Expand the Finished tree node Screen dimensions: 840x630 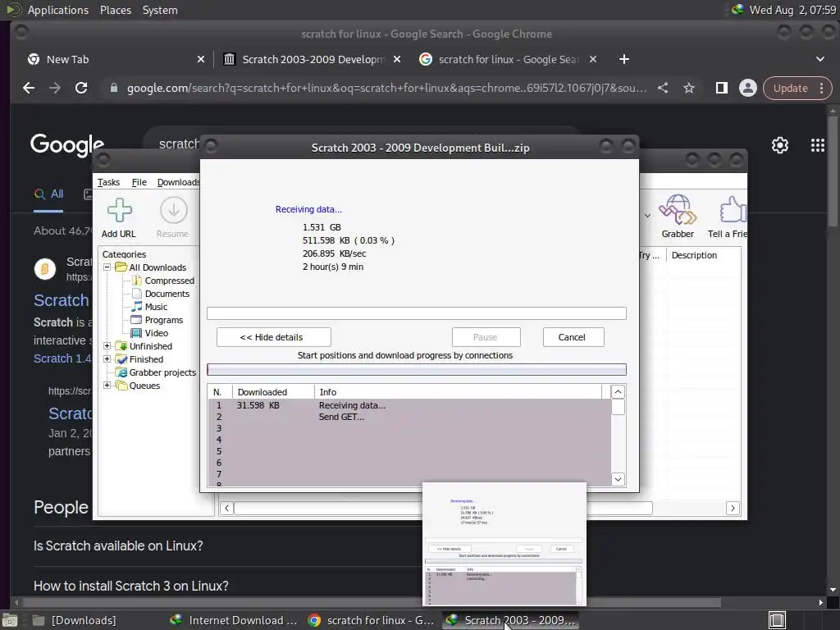point(107,359)
